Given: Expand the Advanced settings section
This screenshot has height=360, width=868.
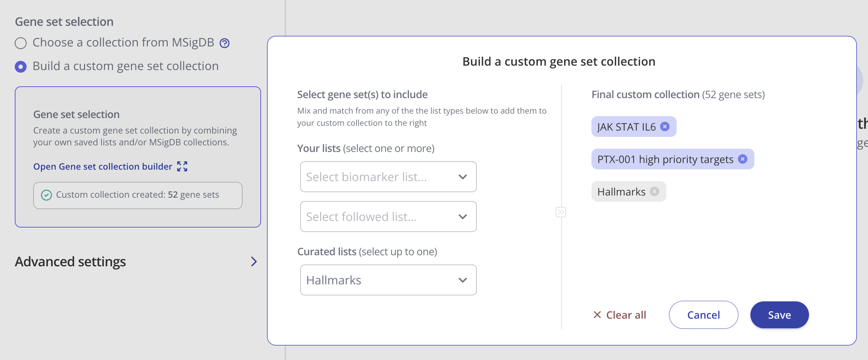Looking at the screenshot, I should [254, 262].
